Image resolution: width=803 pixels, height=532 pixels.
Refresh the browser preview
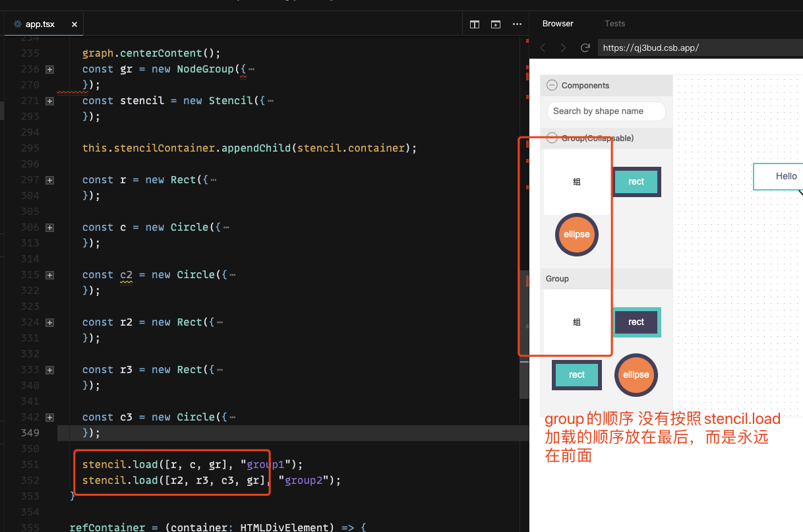click(585, 47)
